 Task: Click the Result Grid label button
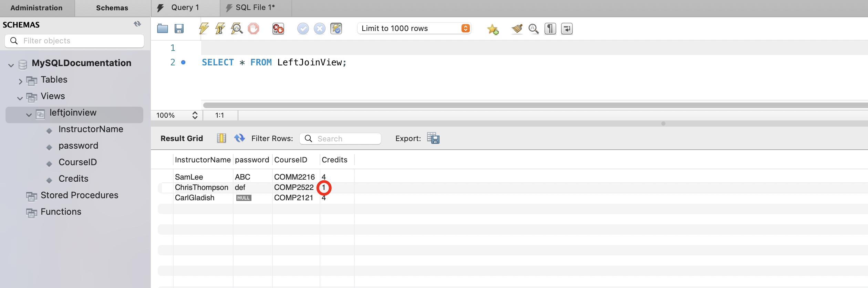click(x=182, y=138)
